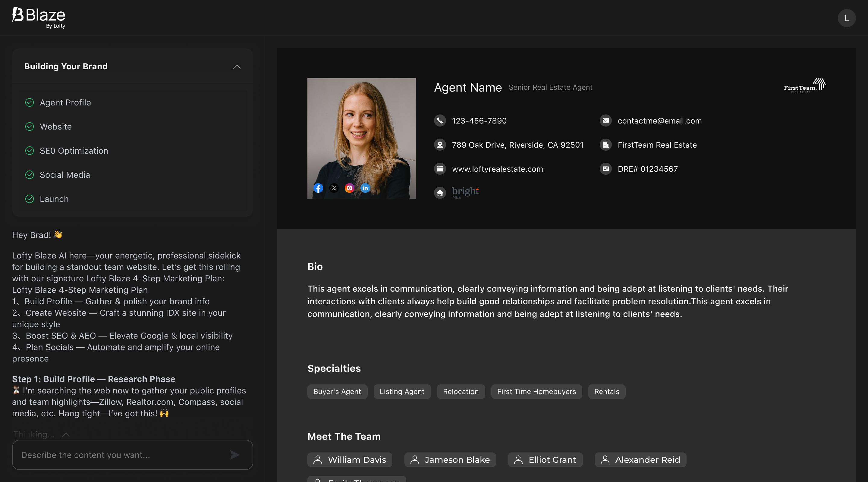The width and height of the screenshot is (868, 482).
Task: Expand the Thinking... disclosure chevron
Action: pos(66,434)
